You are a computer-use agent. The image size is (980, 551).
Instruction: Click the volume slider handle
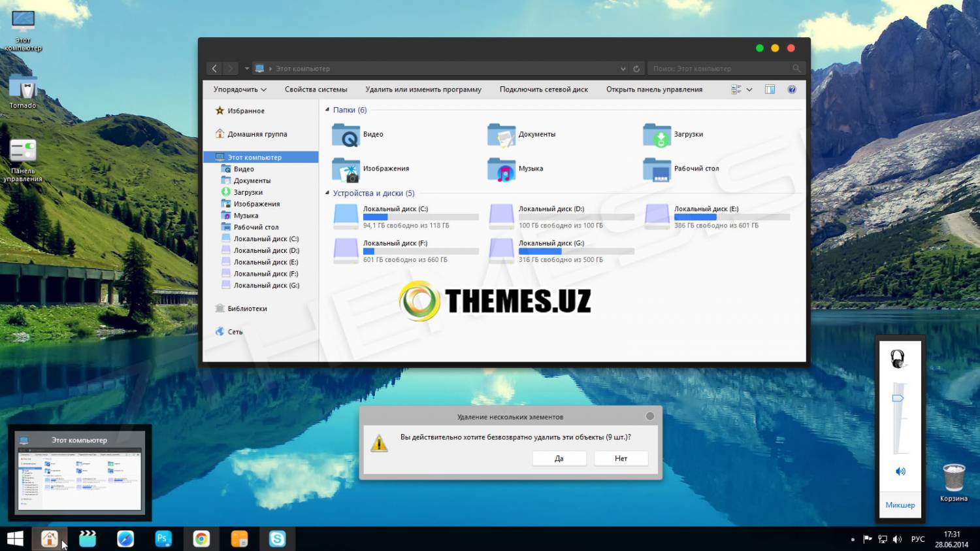(x=898, y=398)
